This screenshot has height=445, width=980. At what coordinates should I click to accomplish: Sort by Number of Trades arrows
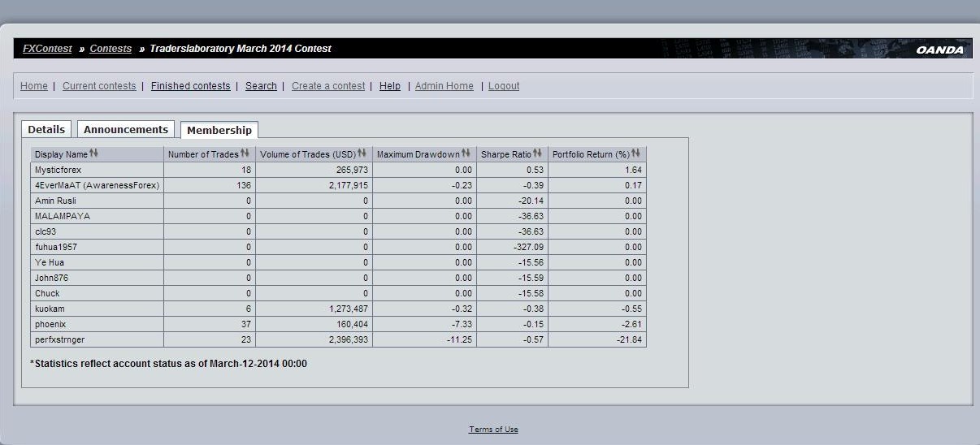245,153
